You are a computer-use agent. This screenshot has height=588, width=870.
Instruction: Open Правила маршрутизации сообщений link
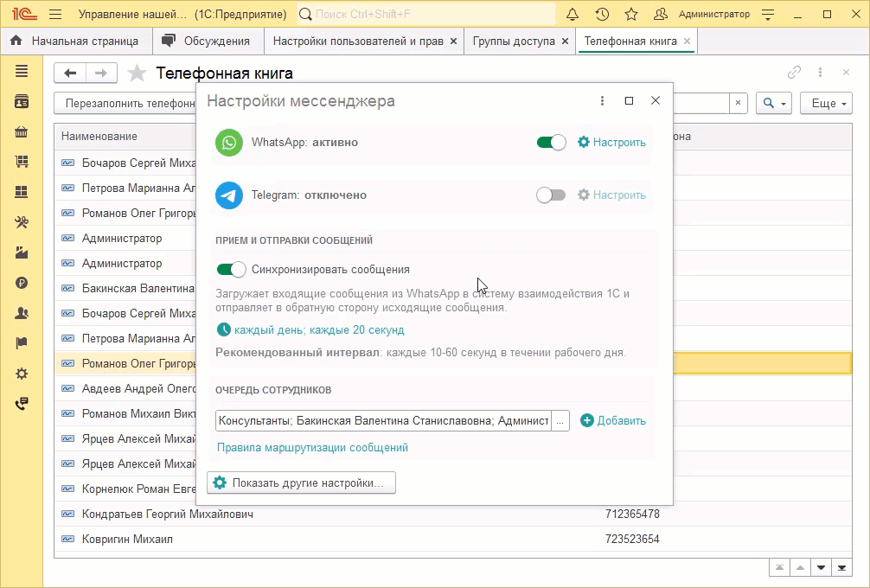point(312,448)
